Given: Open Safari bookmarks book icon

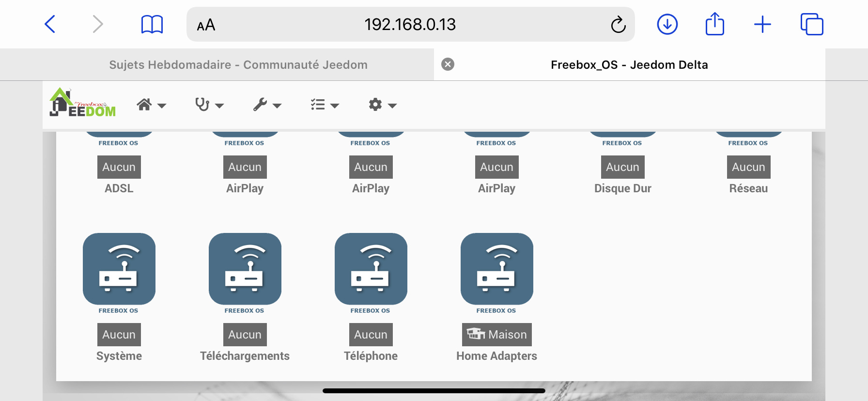Looking at the screenshot, I should [x=152, y=24].
